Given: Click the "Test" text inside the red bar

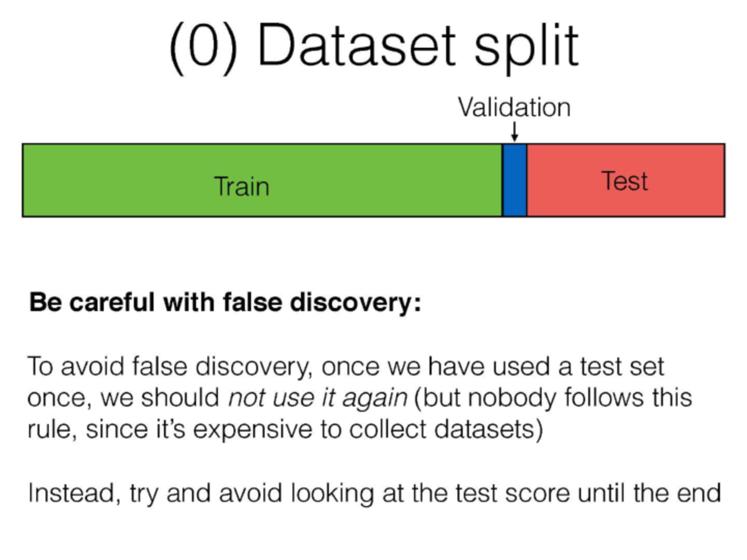Looking at the screenshot, I should [x=625, y=181].
